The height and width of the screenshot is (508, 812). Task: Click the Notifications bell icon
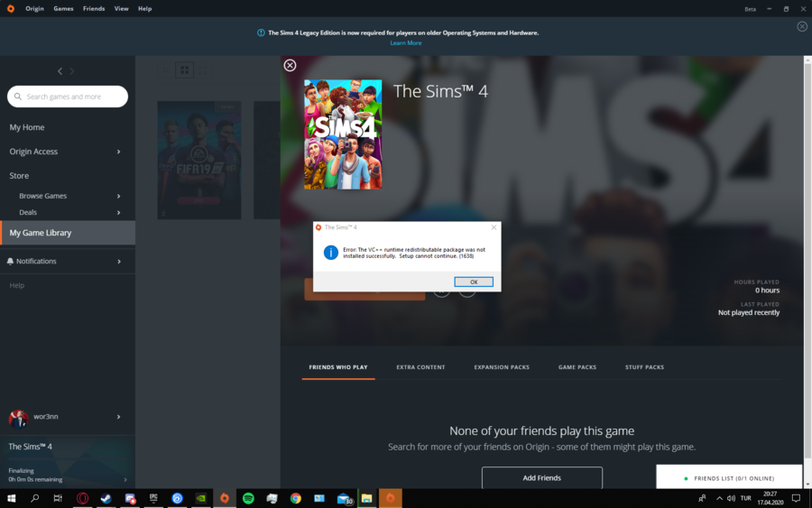coord(10,262)
